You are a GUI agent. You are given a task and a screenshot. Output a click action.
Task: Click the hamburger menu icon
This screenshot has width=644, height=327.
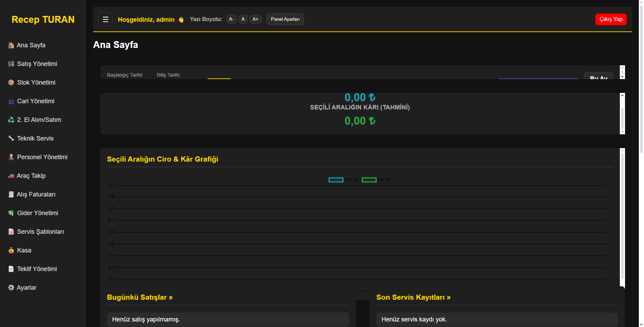pyautogui.click(x=105, y=19)
